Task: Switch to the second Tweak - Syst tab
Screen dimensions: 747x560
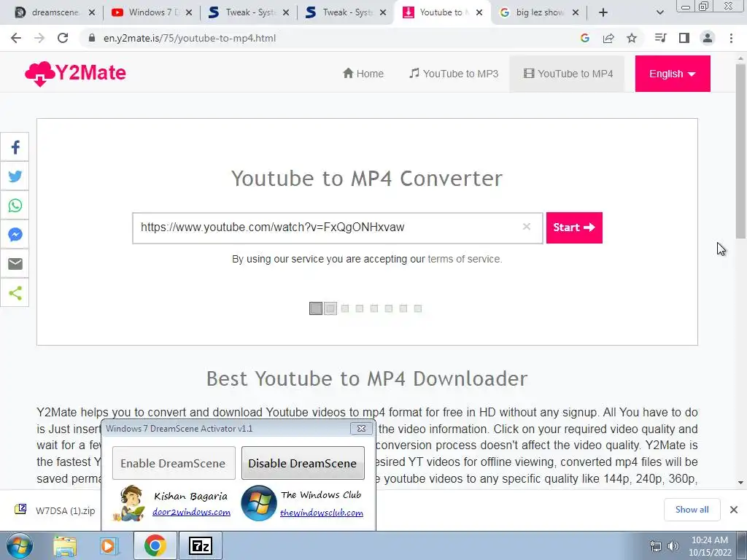Action: pos(346,12)
